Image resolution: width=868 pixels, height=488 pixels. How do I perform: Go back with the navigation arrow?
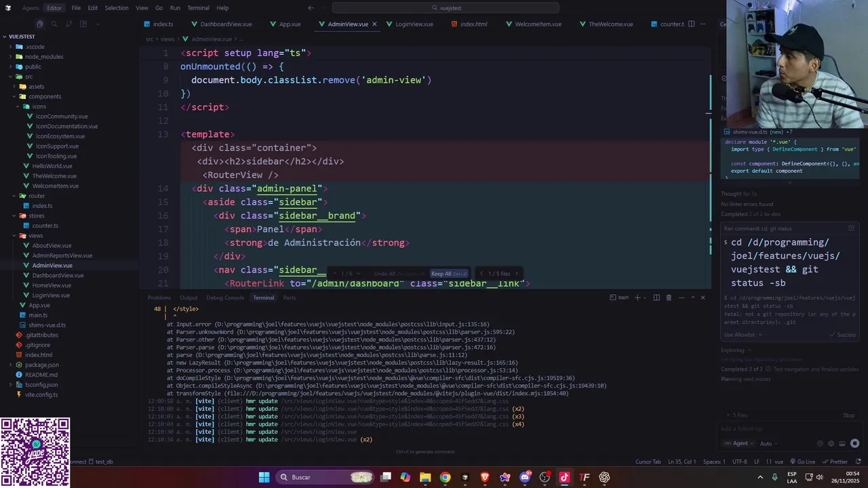tap(311, 8)
